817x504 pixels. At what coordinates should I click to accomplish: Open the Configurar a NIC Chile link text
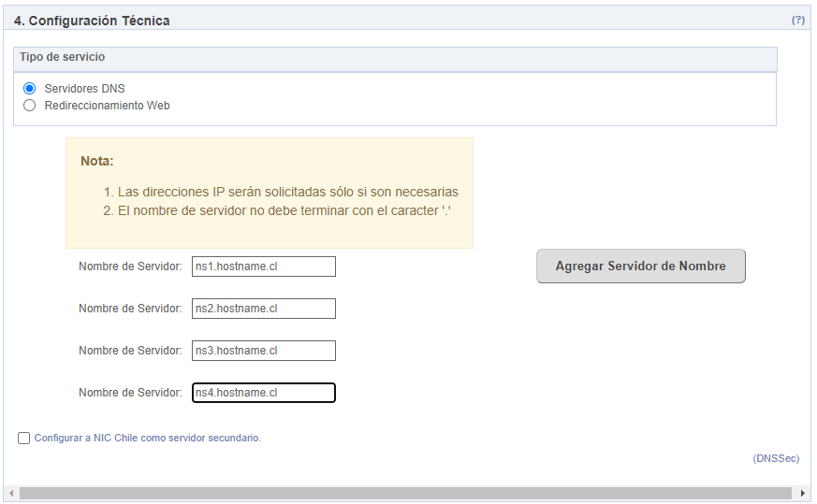pyautogui.click(x=148, y=438)
